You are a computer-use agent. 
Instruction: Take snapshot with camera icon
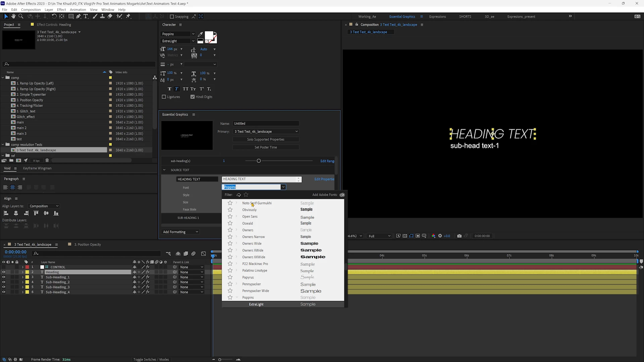coord(459,236)
